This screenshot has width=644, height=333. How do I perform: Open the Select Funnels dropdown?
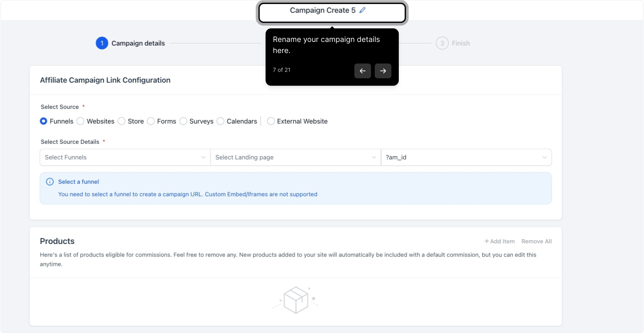[x=125, y=157]
